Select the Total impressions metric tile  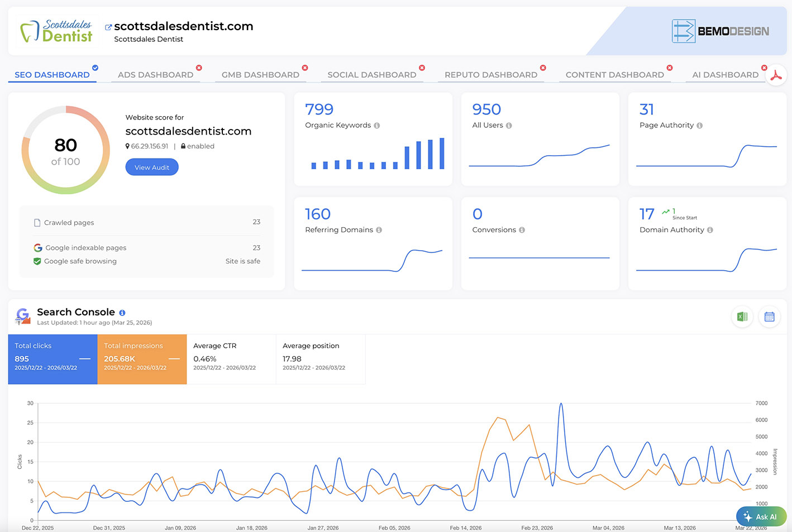coord(142,359)
